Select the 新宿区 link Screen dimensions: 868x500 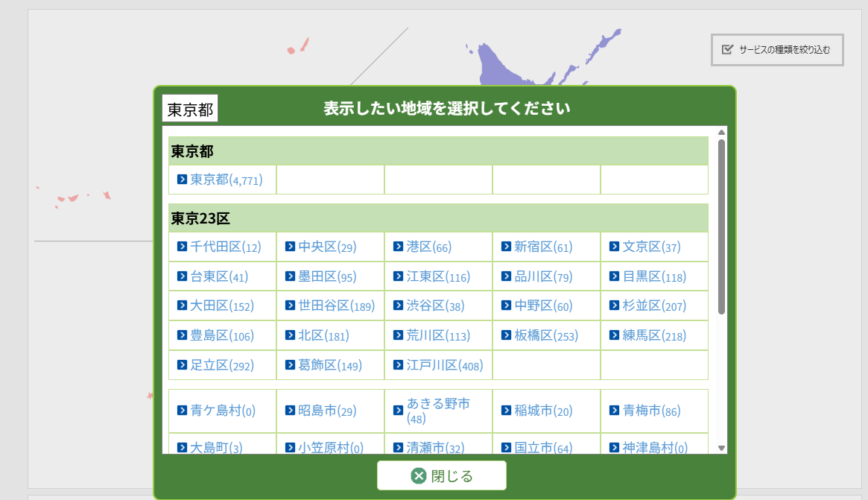pyautogui.click(x=533, y=247)
